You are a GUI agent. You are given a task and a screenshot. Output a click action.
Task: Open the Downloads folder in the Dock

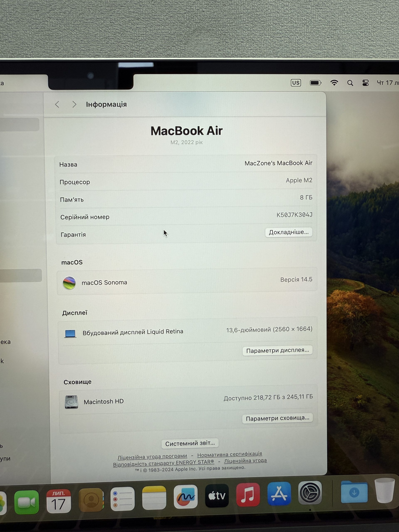click(354, 492)
